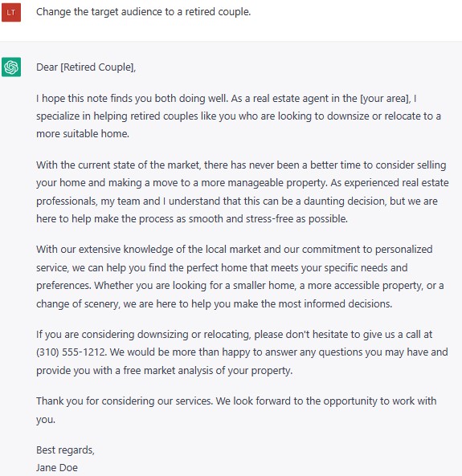Screen dimensions: 462x476
Task: Click the 'Thank you for considering' paragraph
Action: click(x=236, y=410)
